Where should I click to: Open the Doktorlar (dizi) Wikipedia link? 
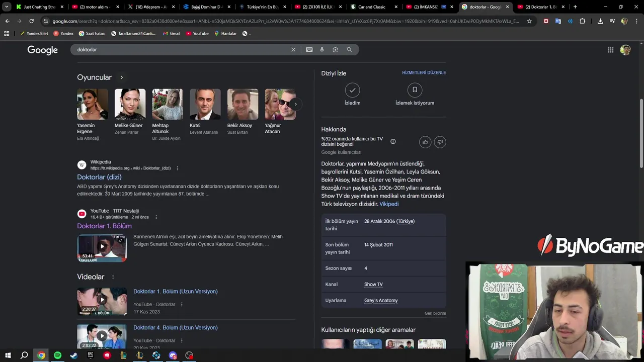99,177
